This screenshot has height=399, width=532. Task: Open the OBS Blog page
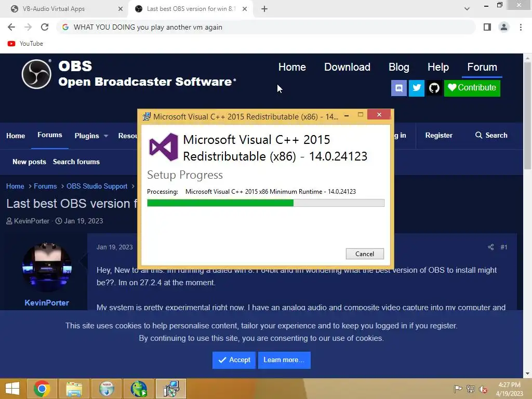[398, 67]
